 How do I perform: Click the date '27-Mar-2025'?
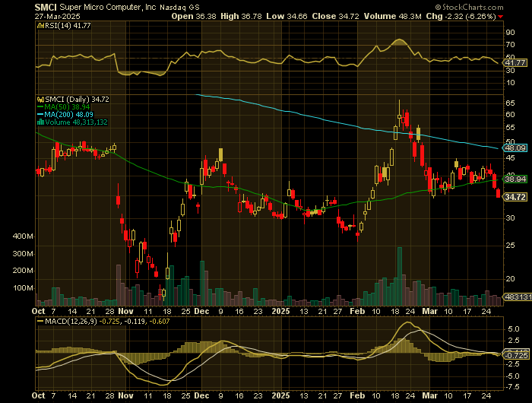[x=57, y=16]
